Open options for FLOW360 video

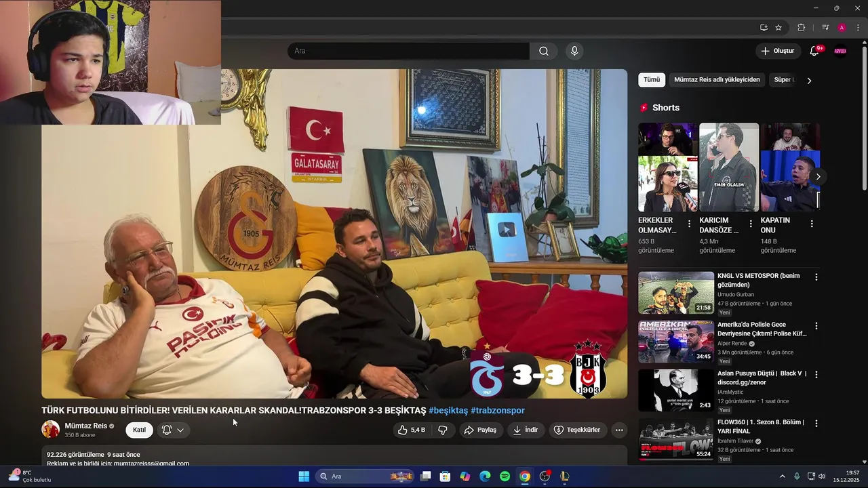[816, 424]
